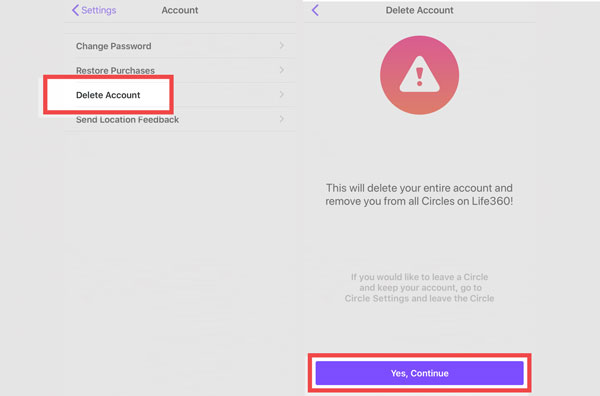Tap the account deletion warning message
This screenshot has width=600, height=396.
coord(419,194)
